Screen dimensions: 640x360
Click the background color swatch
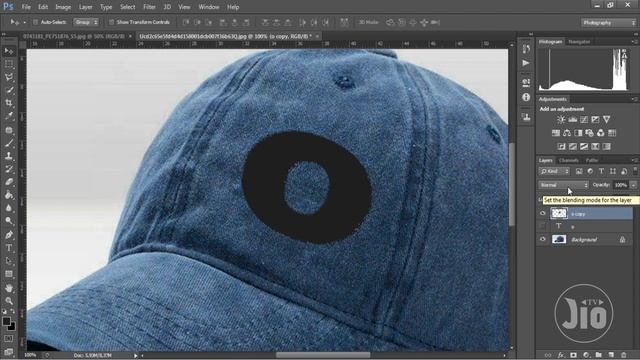click(12, 327)
